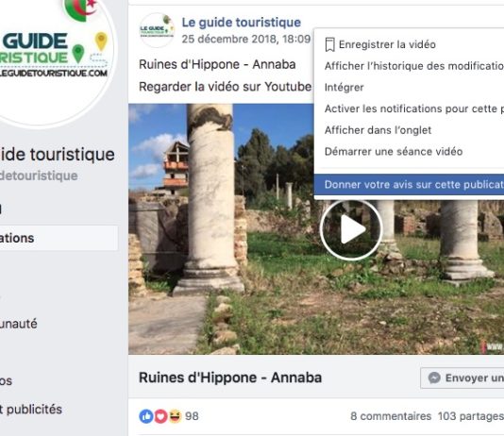
Task: Select Afficher l'historique des modifications
Action: pyautogui.click(x=414, y=66)
